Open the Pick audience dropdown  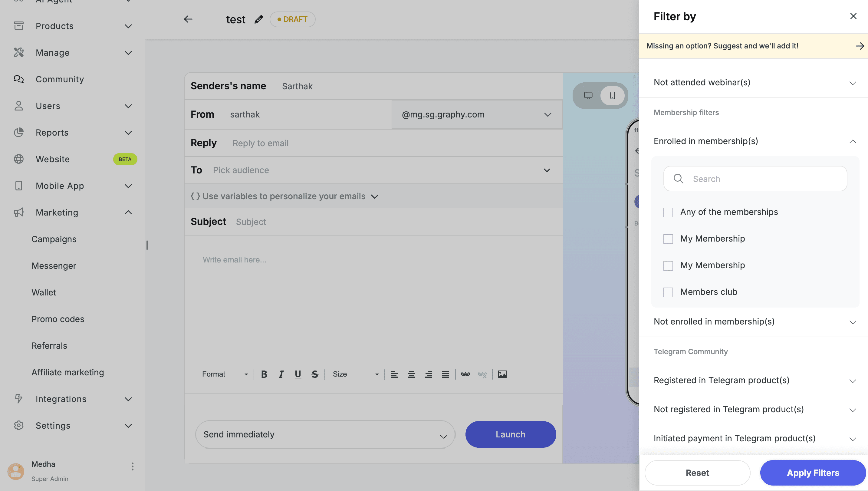click(373, 170)
